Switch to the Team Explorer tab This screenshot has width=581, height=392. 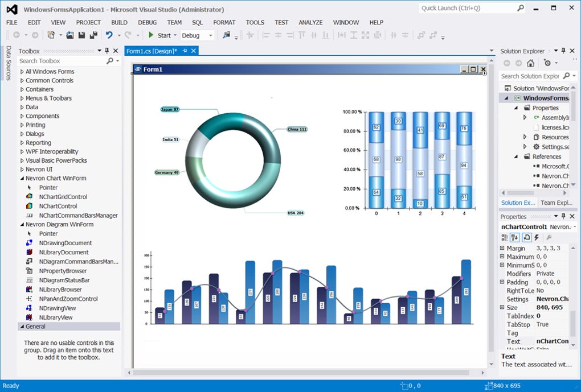[x=557, y=203]
